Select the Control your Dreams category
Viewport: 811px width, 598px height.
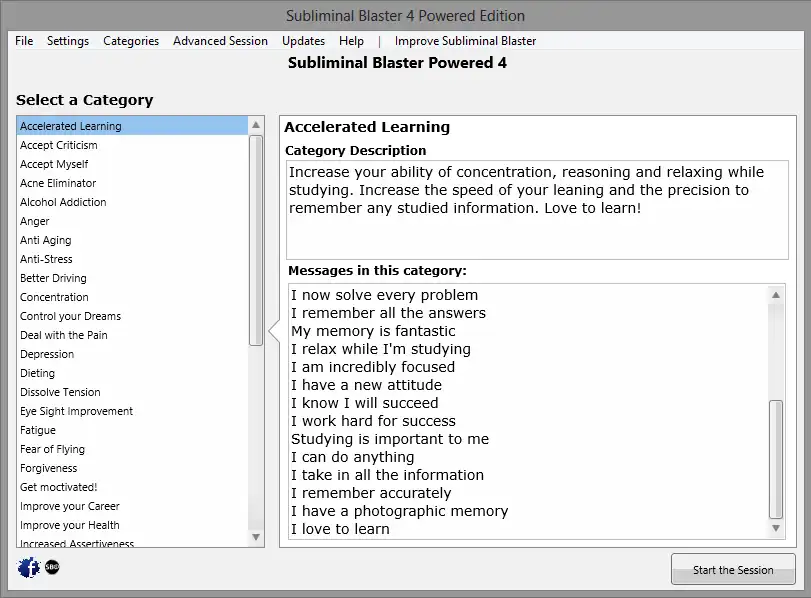tap(132, 316)
